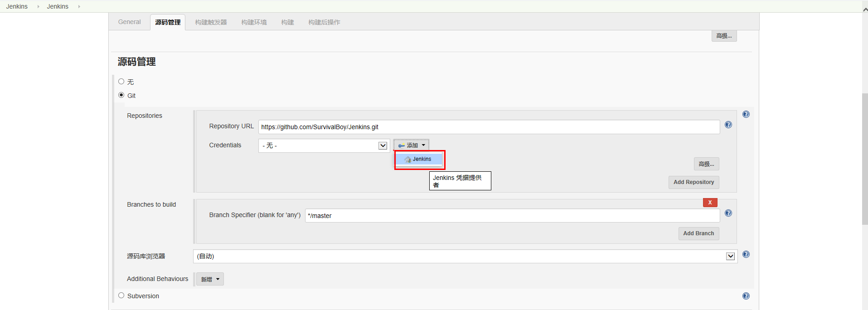Switch to the 构建后操作 tab
Viewport: 868px width, 310px height.
[324, 22]
